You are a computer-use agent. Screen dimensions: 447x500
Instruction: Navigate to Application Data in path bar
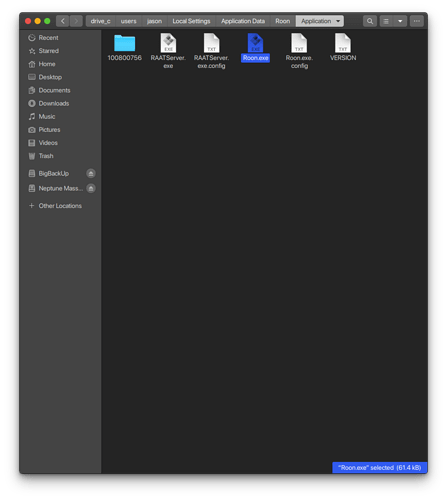pyautogui.click(x=243, y=21)
